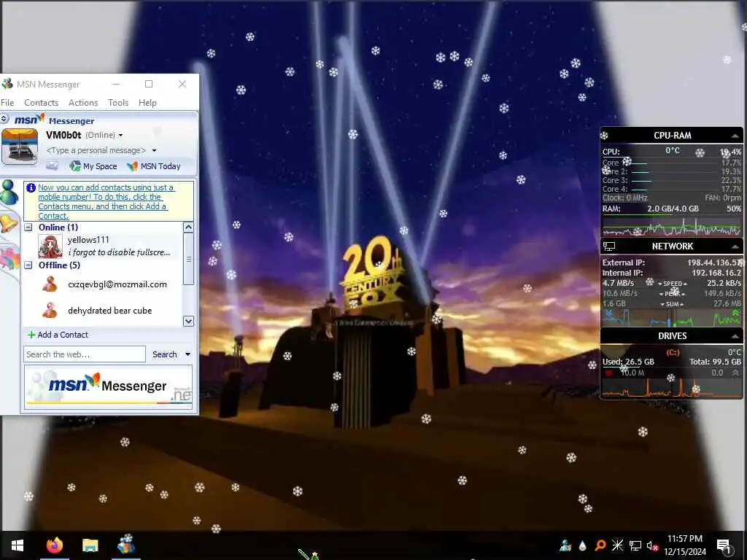Viewport: 747px width, 560px height.
Task: Click the offline icon beside cxzqevbgl@mozmail.com
Action: pyautogui.click(x=50, y=284)
